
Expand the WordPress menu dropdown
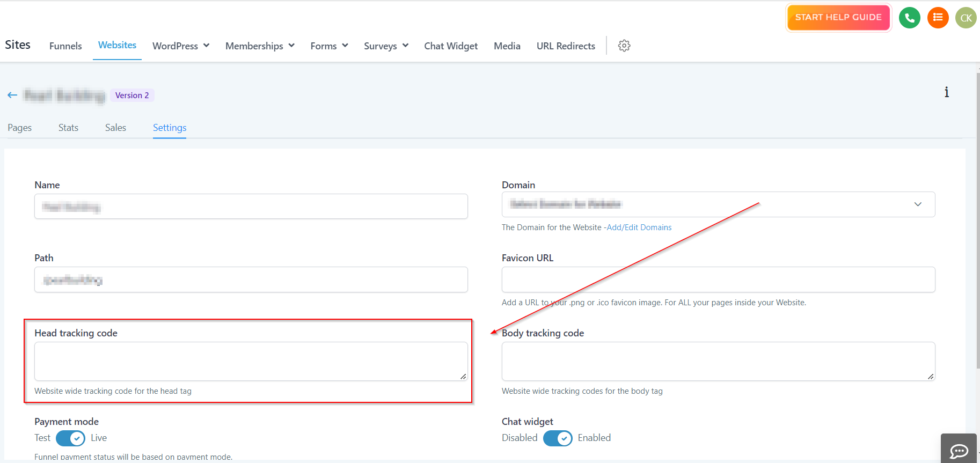[180, 46]
